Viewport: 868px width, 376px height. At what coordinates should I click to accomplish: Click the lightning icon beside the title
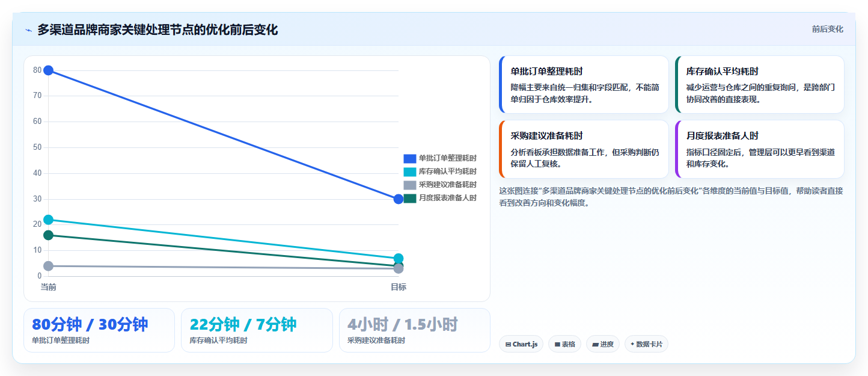[28, 30]
